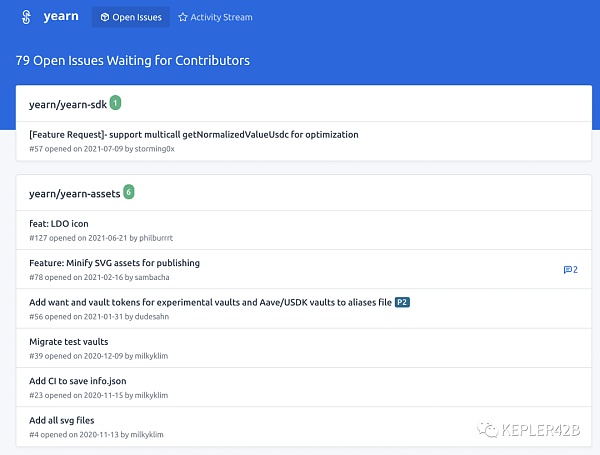Open the feat: LDO icon issue
The height and width of the screenshot is (455, 600).
(59, 224)
